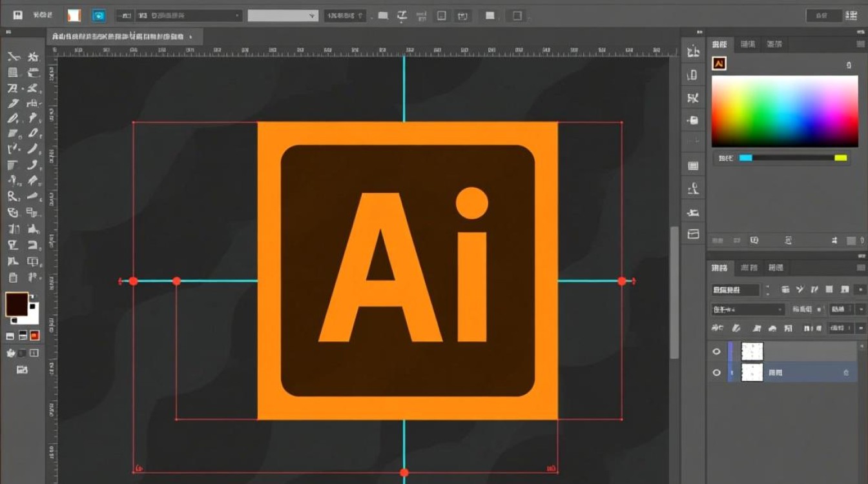Open the blend mode dropdown in the layers panel
The height and width of the screenshot is (484, 868).
[x=748, y=310]
